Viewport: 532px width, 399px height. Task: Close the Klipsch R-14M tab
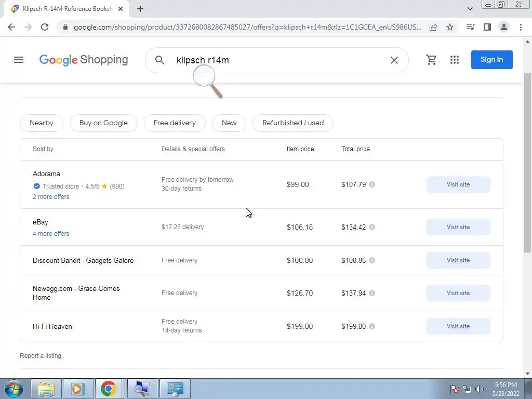pos(121,9)
